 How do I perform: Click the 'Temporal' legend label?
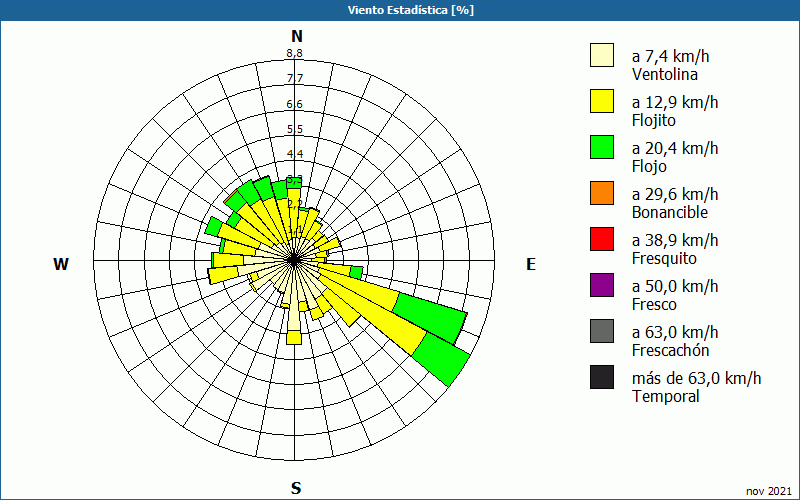point(665,396)
